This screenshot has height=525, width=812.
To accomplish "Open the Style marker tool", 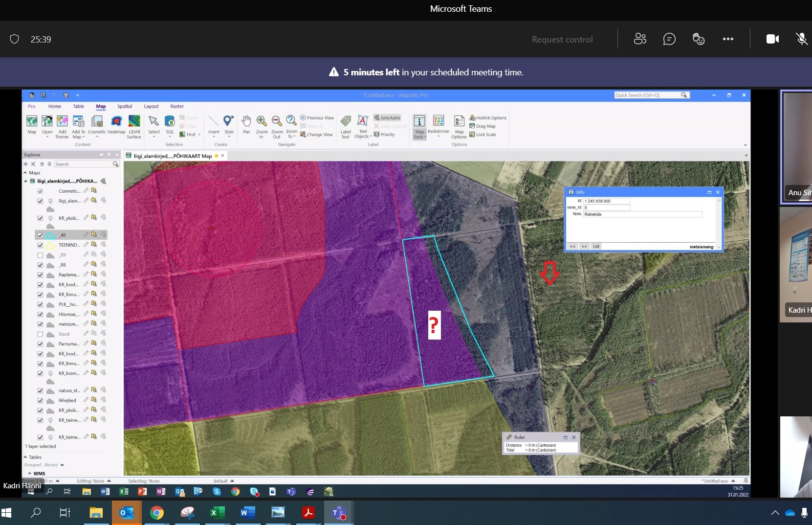I will [x=229, y=125].
